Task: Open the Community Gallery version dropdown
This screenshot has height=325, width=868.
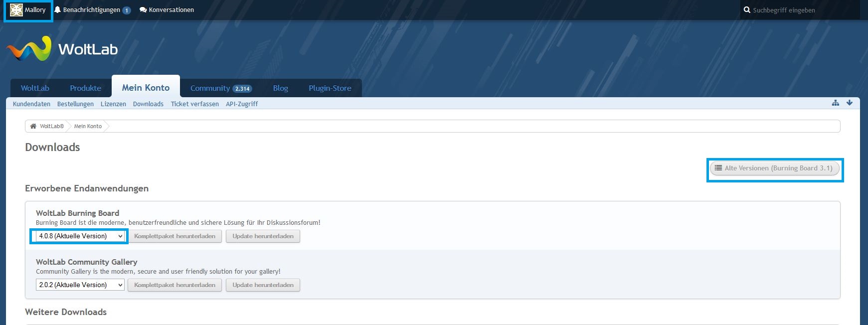Action: pyautogui.click(x=80, y=285)
